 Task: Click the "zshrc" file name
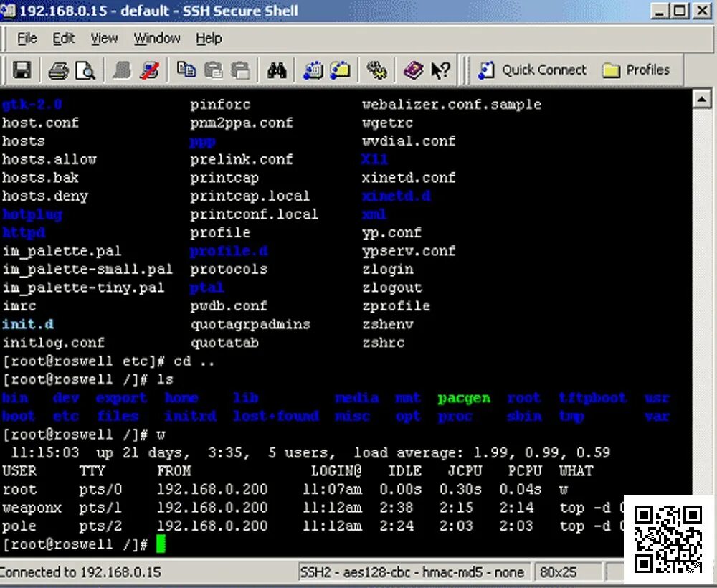384,343
